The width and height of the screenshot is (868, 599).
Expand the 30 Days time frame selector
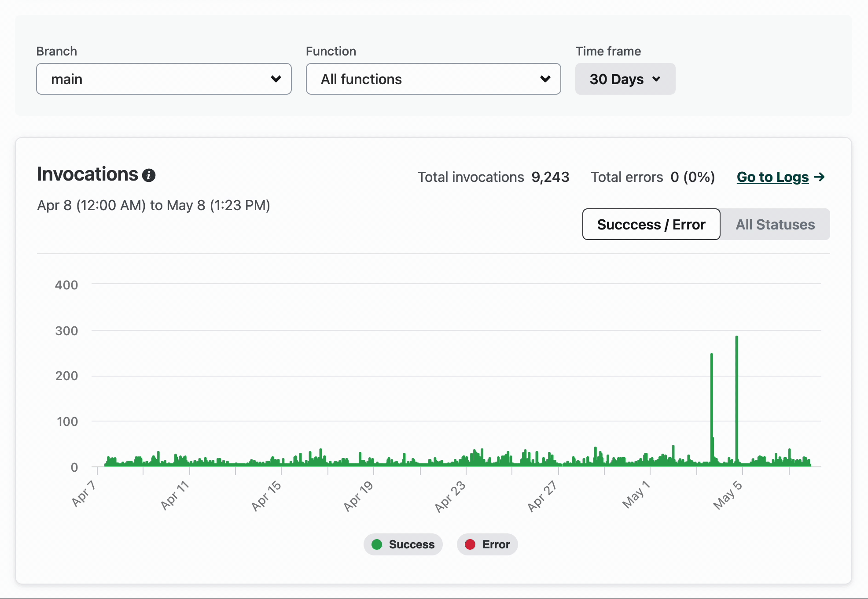coord(625,79)
